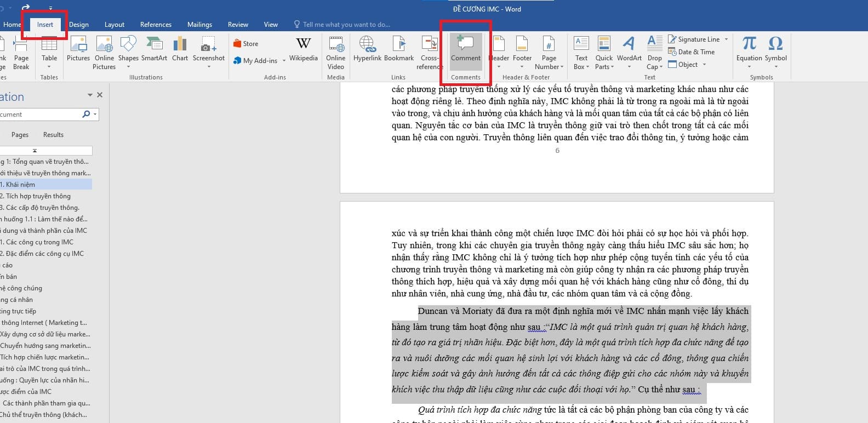Insert a Table from the ribbon
This screenshot has height=423, width=868.
(x=49, y=53)
